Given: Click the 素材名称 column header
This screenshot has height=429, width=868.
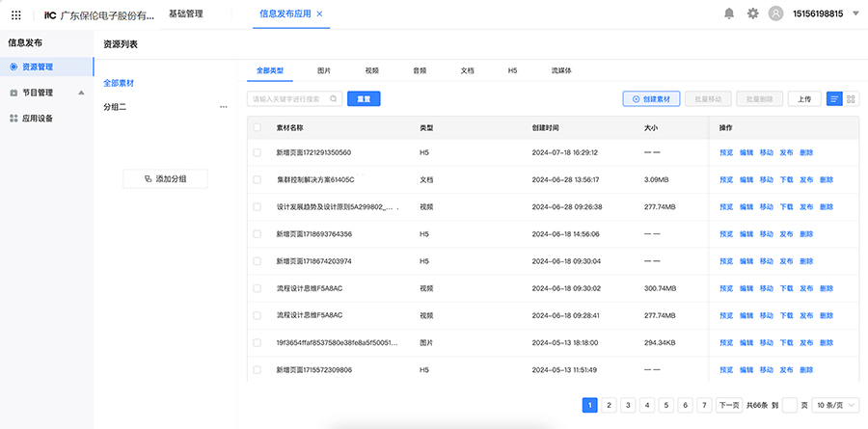Looking at the screenshot, I should coord(289,127).
